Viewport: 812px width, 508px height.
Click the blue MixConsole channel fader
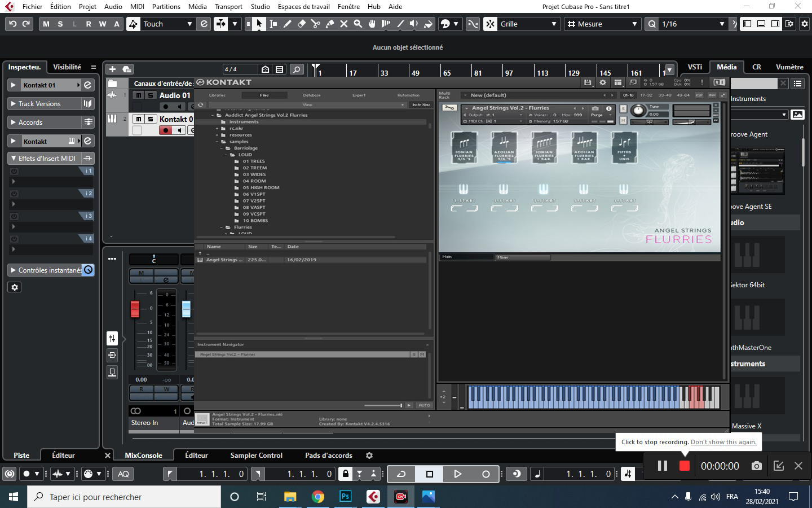click(186, 309)
